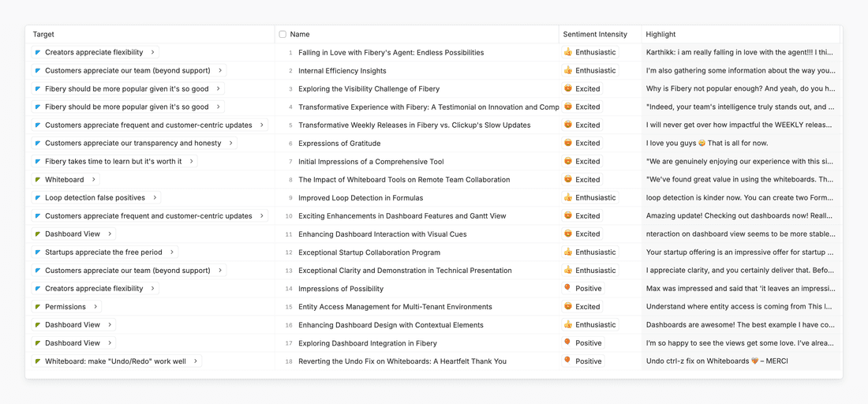This screenshot has width=868, height=404.
Task: Expand the chevron beside the Permissions target
Action: 95,307
